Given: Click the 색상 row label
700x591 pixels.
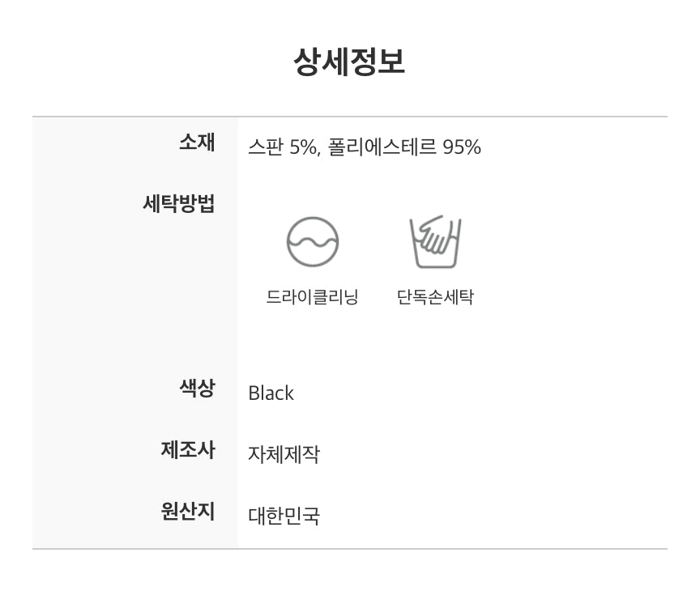Looking at the screenshot, I should pyautogui.click(x=197, y=388).
